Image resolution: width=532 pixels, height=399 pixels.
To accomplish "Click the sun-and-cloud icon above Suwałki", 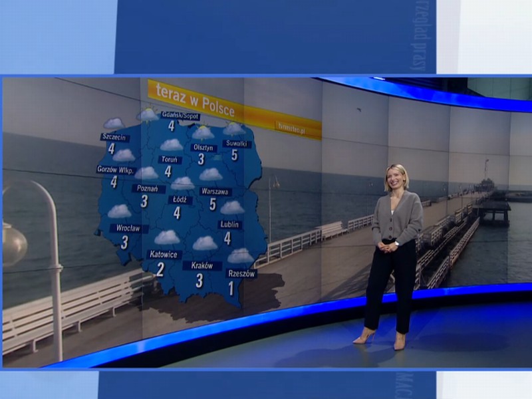I will coord(234,128).
